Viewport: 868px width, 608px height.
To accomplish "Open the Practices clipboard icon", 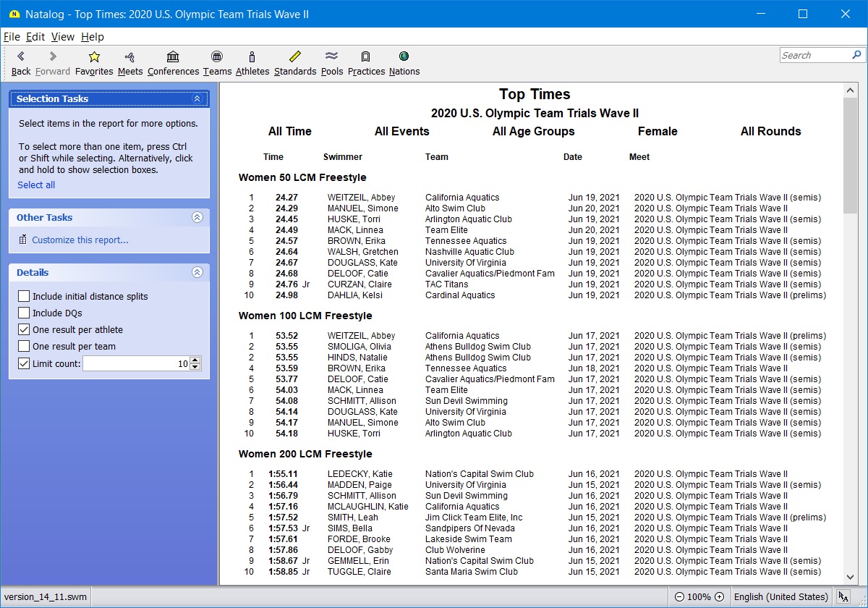I will [x=366, y=63].
